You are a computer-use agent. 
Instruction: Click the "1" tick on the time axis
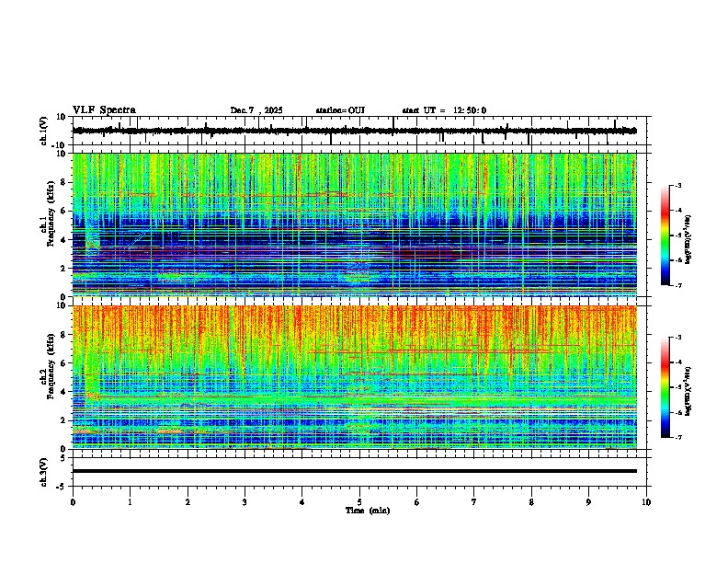130,502
